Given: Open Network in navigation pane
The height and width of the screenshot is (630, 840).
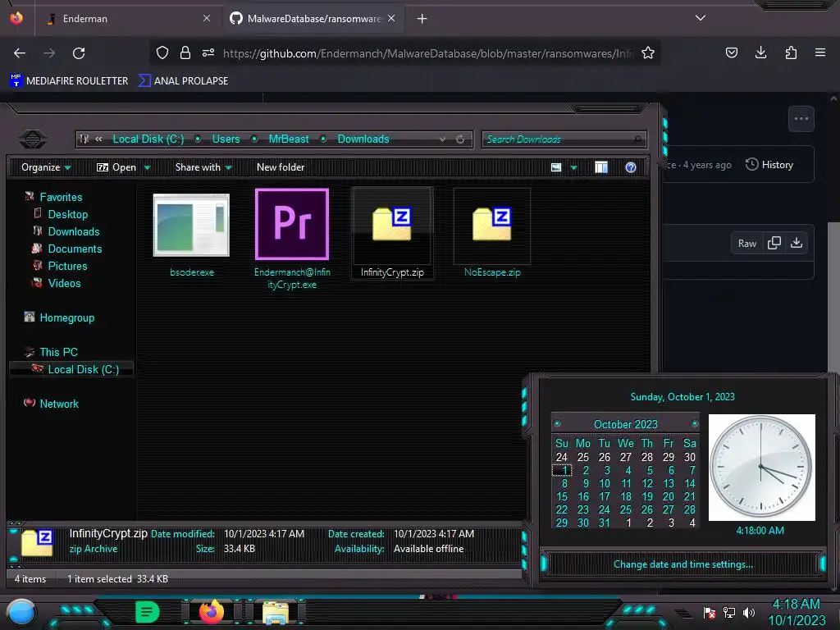Looking at the screenshot, I should (58, 404).
